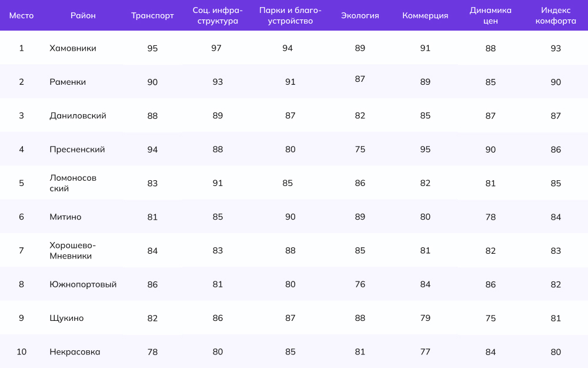Select the Коммерция column header
The height and width of the screenshot is (368, 588).
(425, 16)
